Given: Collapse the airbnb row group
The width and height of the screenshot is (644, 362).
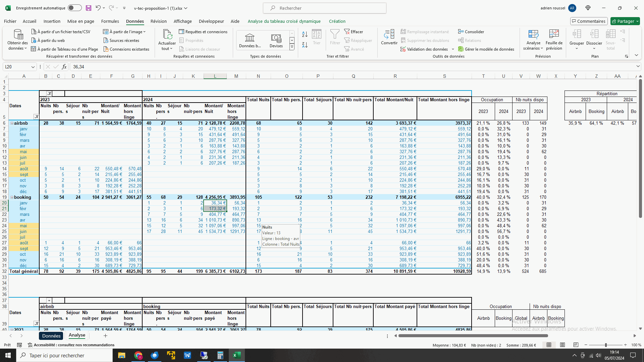Looking at the screenshot, I should pos(12,123).
